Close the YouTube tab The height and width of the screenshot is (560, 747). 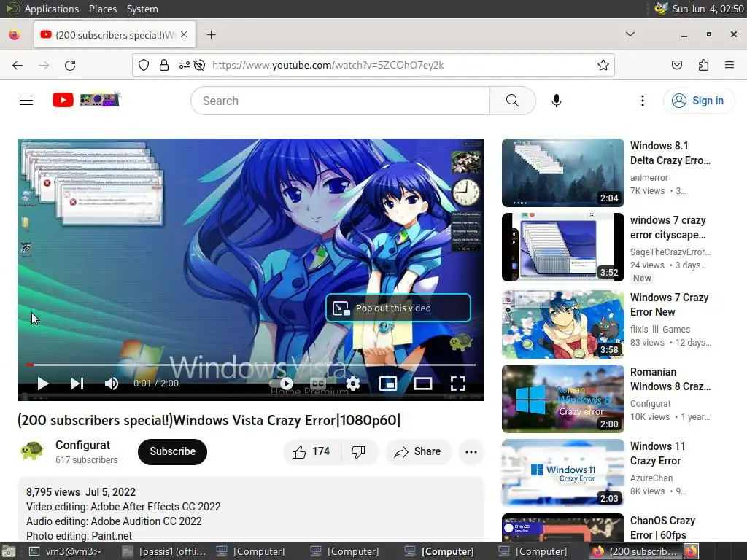184,35
